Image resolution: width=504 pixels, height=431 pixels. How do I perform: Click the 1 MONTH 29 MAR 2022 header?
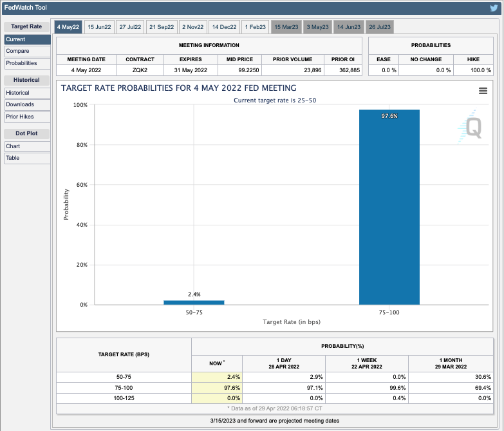pyautogui.click(x=451, y=363)
